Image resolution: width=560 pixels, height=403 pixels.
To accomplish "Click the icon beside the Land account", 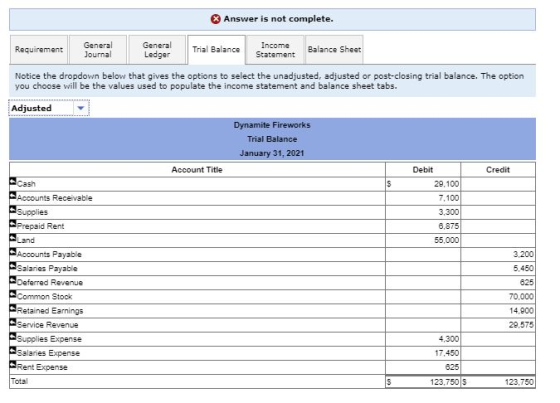I will [13, 238].
